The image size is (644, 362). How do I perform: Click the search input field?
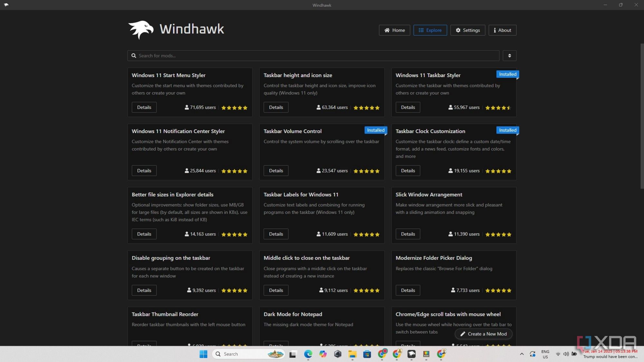pos(314,55)
